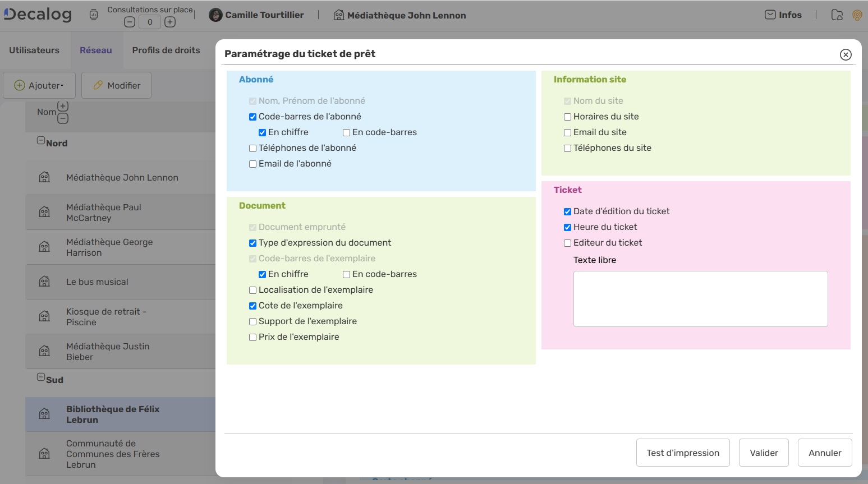Decrease on-site consultations with minus icon

(x=130, y=22)
